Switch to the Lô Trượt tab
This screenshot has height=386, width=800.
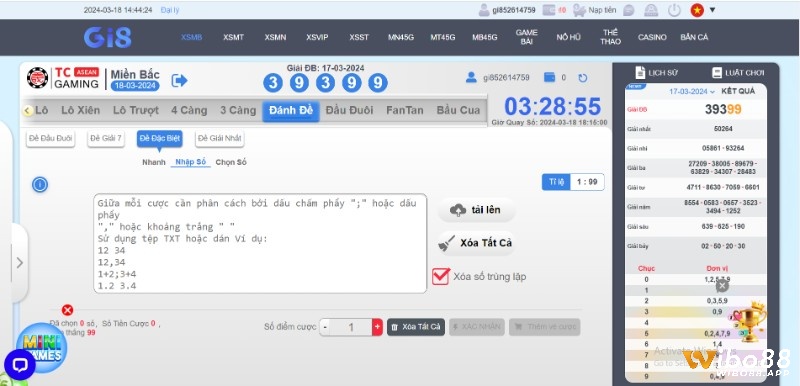[x=136, y=110]
